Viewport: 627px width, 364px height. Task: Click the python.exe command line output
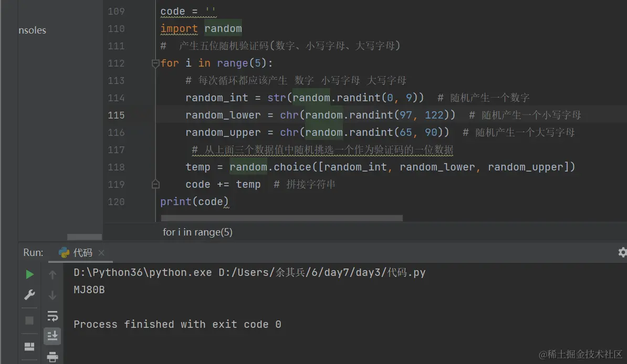coord(249,273)
